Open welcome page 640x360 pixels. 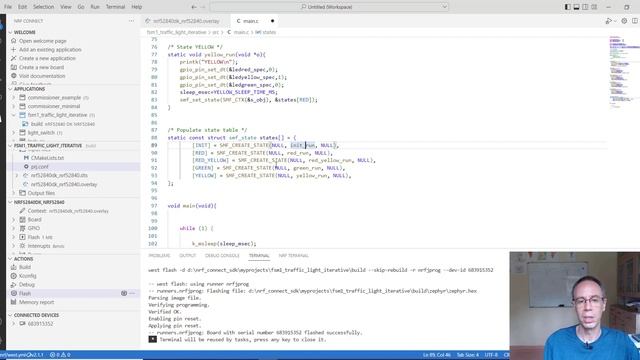42,41
